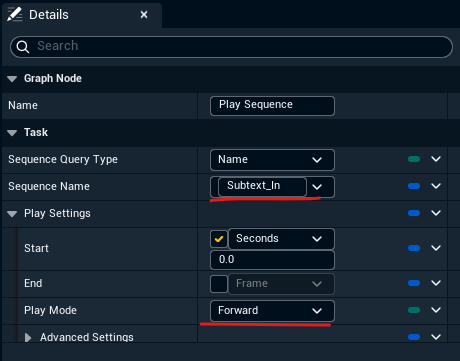Open the binding chevron for End
The image size is (460, 361).
[436, 283]
